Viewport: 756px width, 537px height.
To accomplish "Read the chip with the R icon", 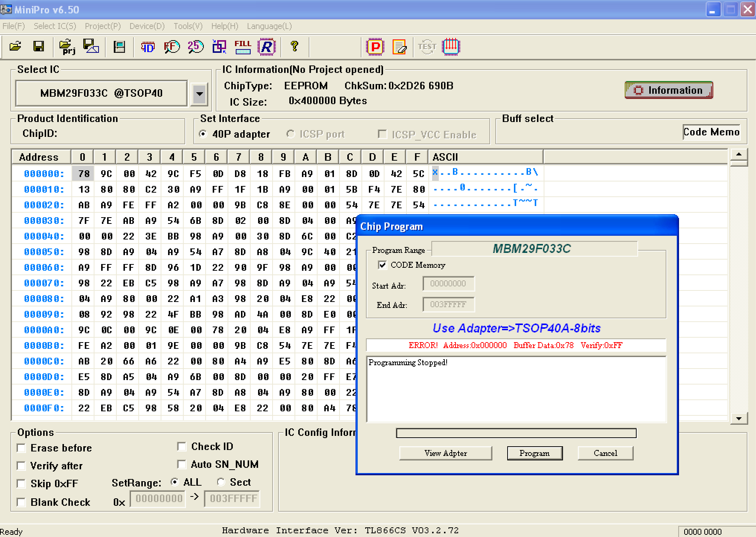I will pyautogui.click(x=267, y=47).
